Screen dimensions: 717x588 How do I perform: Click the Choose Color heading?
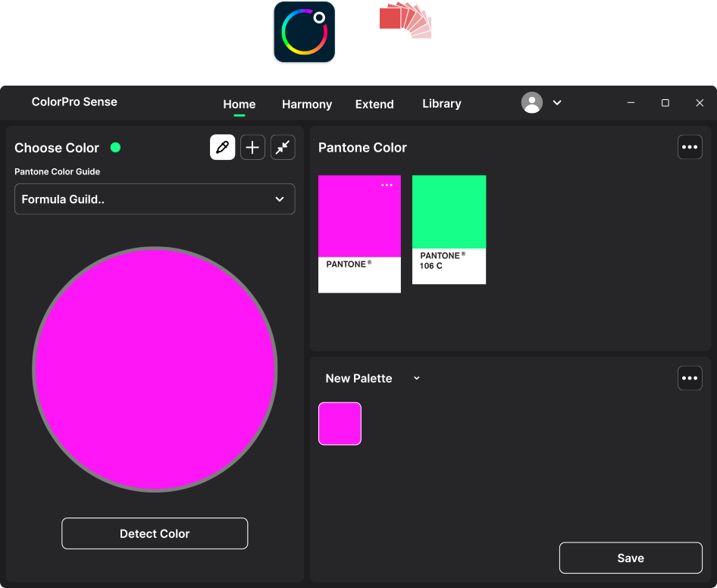tap(57, 148)
